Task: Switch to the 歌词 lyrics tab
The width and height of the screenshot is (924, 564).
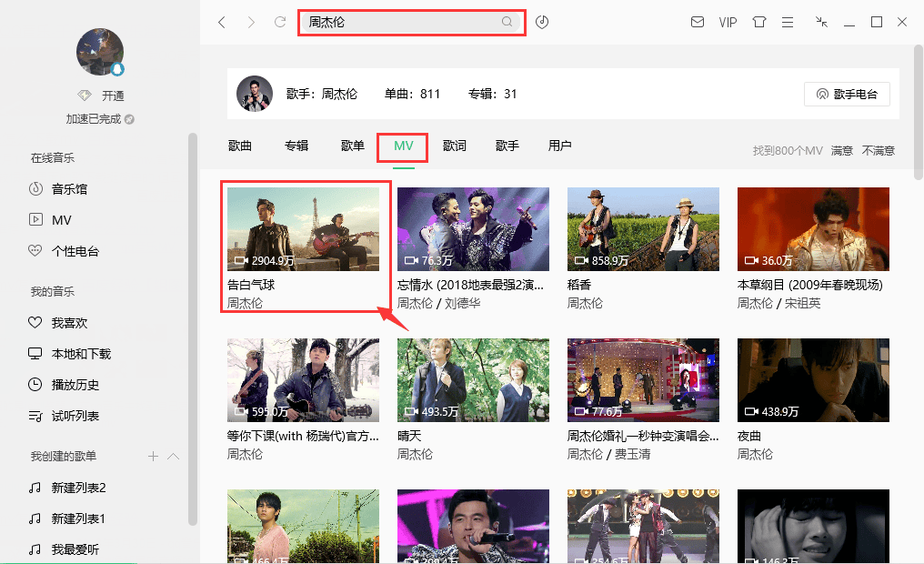Action: [454, 146]
